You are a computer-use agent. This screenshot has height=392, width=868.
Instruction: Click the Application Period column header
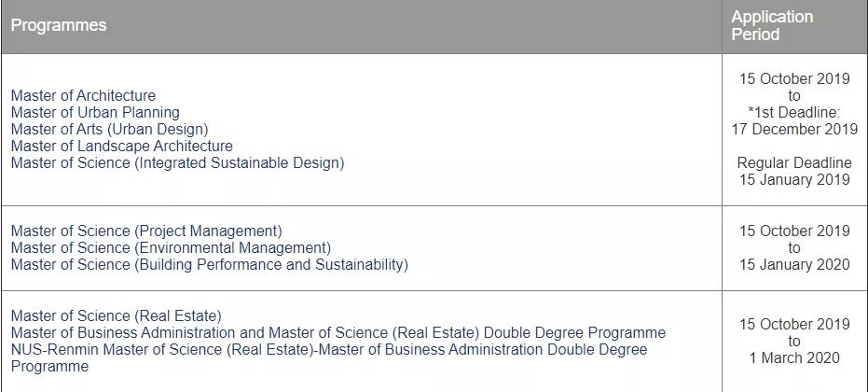[x=772, y=25]
